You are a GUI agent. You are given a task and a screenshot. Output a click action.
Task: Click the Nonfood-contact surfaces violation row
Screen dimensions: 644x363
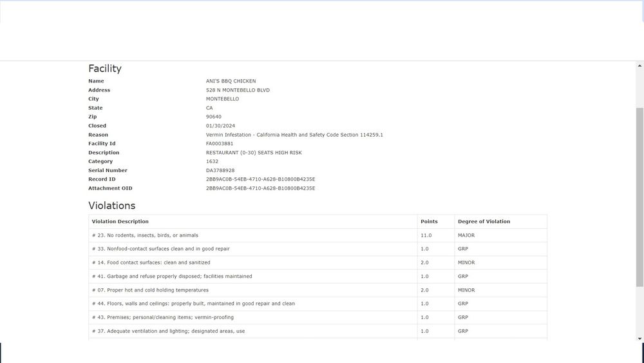tap(160, 249)
